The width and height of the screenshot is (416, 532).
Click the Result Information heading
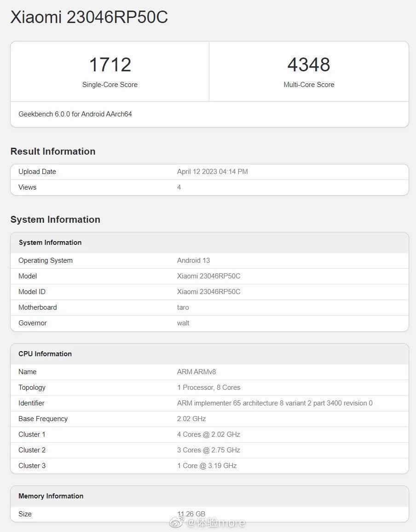click(53, 151)
